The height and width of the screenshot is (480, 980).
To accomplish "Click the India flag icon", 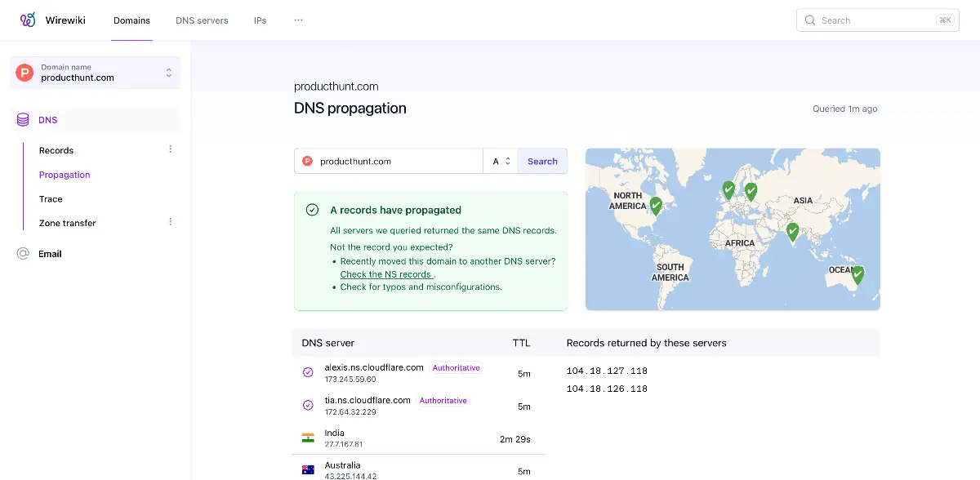I will coord(308,438).
